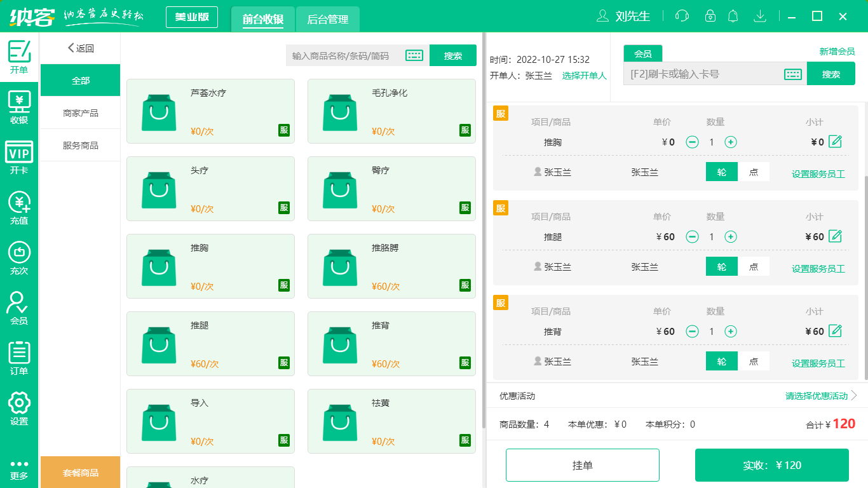This screenshot has width=868, height=488.
Task: Click the 挂单 hold order button
Action: pyautogui.click(x=582, y=464)
